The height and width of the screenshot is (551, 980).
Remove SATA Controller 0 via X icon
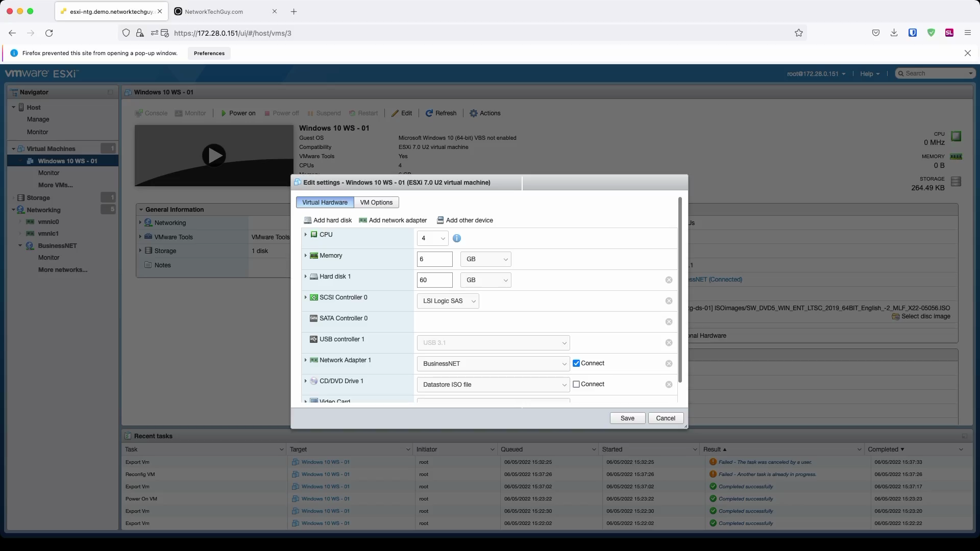coord(669,322)
